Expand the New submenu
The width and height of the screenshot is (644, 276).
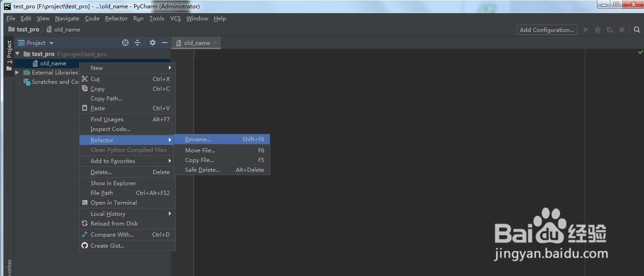(x=127, y=68)
